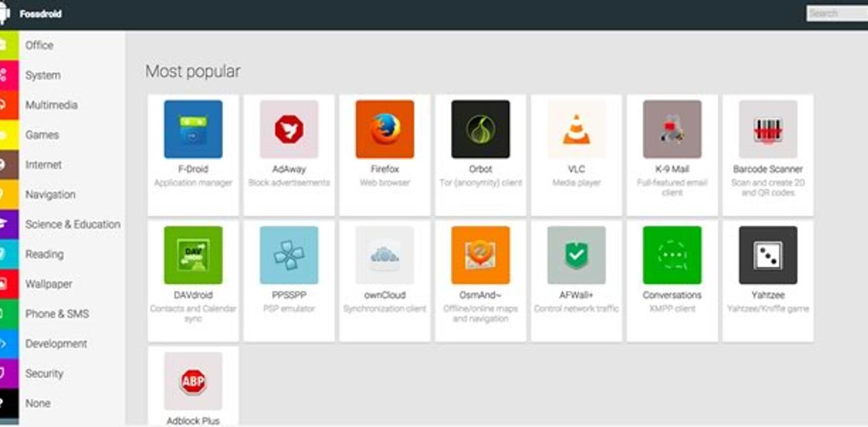Open the Conversations XMPP client
The height and width of the screenshot is (427, 868).
tap(671, 254)
